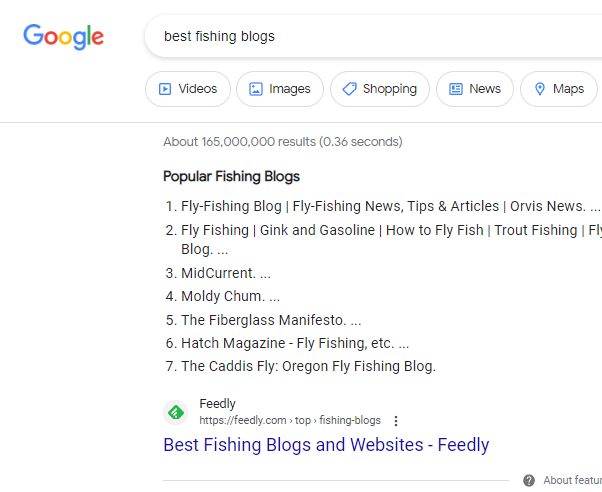Select the News filter tab
602x492 pixels.
tap(475, 89)
